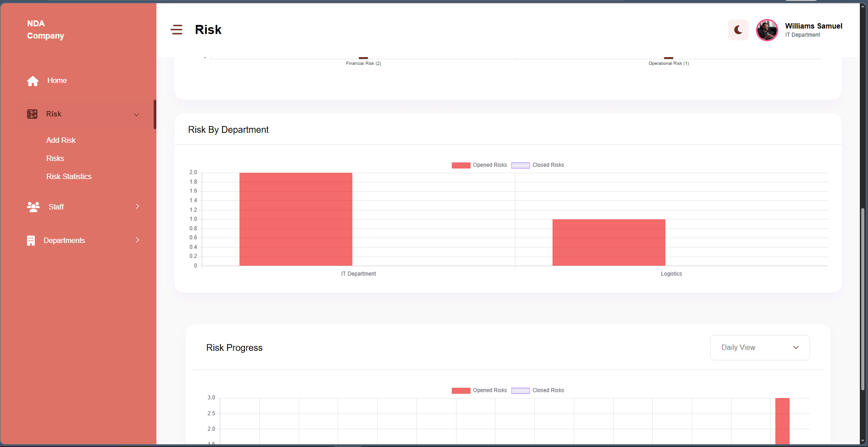Select the Risk menu label

[53, 114]
